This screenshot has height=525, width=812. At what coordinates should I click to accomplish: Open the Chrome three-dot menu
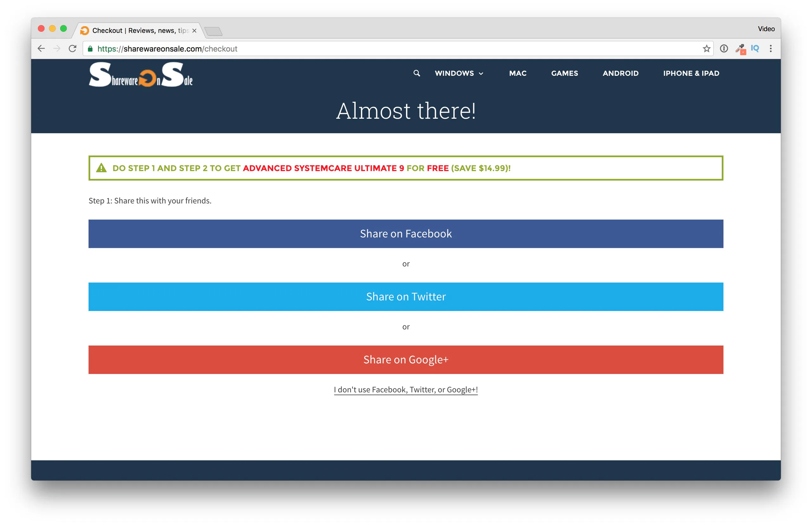click(x=770, y=49)
